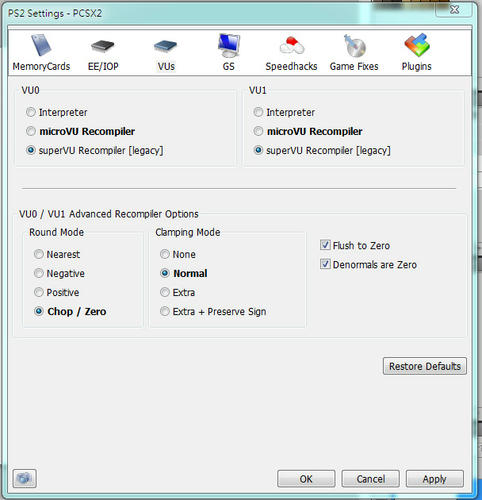
Task: Switch to the MemoryCards tab label
Action: click(41, 66)
